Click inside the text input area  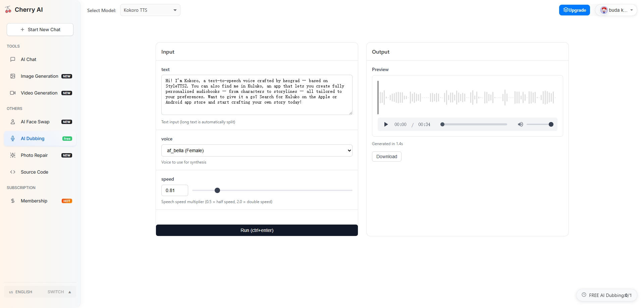tap(257, 95)
